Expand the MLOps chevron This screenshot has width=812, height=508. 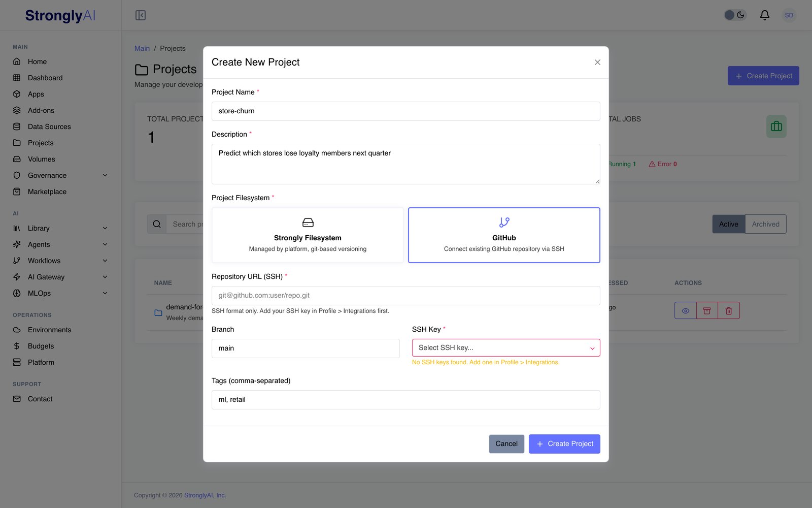click(105, 293)
